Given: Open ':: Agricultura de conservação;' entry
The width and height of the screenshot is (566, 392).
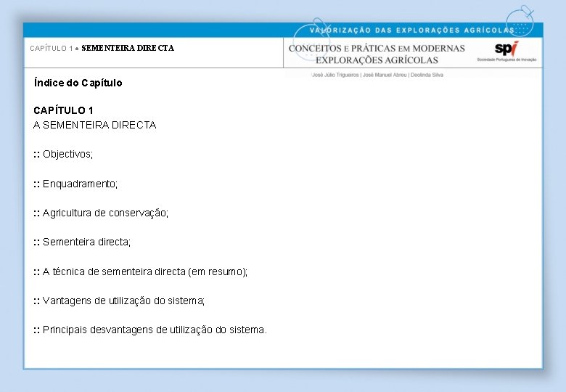Looking at the screenshot, I should (x=101, y=213).
